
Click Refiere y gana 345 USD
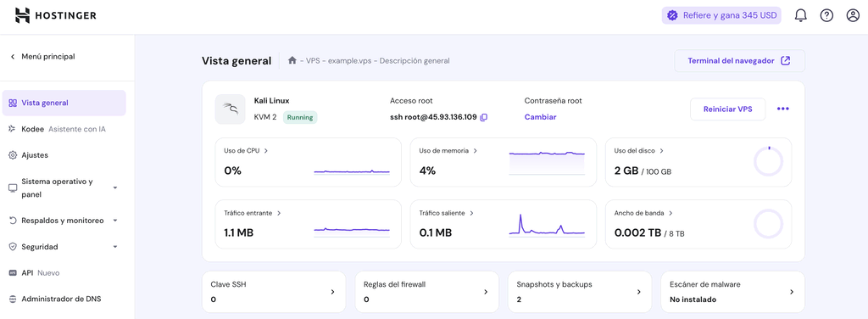click(721, 15)
